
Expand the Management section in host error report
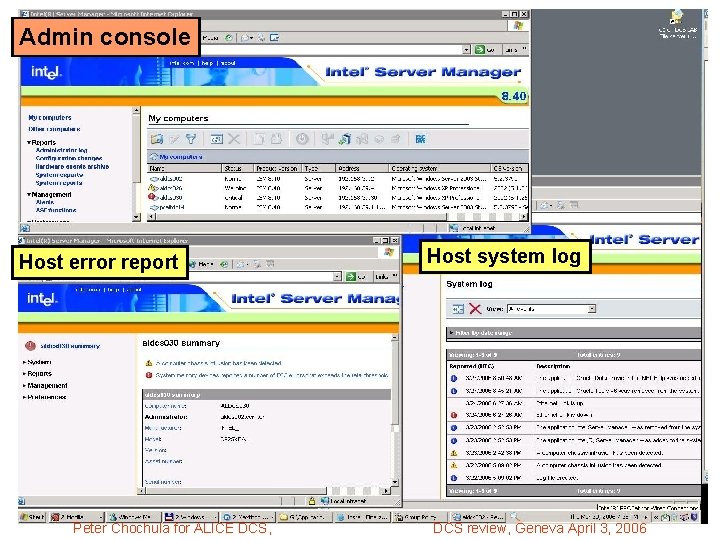point(45,386)
